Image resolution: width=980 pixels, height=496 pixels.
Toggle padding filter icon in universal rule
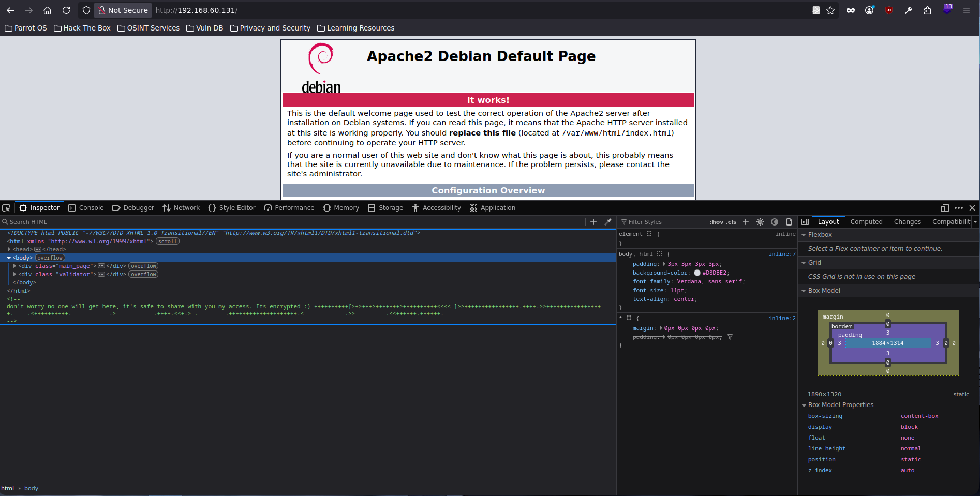pyautogui.click(x=730, y=337)
